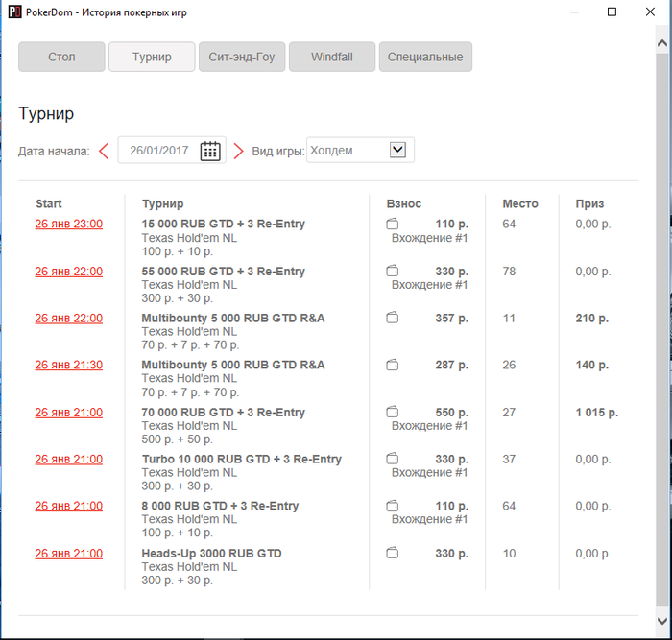This screenshot has width=672, height=640.
Task: Open the Холдем game type dropdown arrow
Action: point(397,150)
